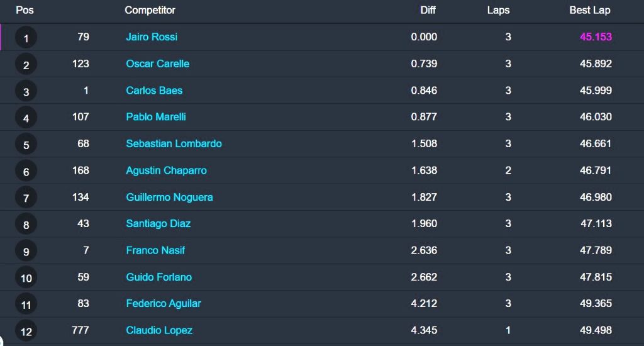The image size is (644, 346).
Task: Open Oscar Carelle competitor details
Action: pos(158,64)
